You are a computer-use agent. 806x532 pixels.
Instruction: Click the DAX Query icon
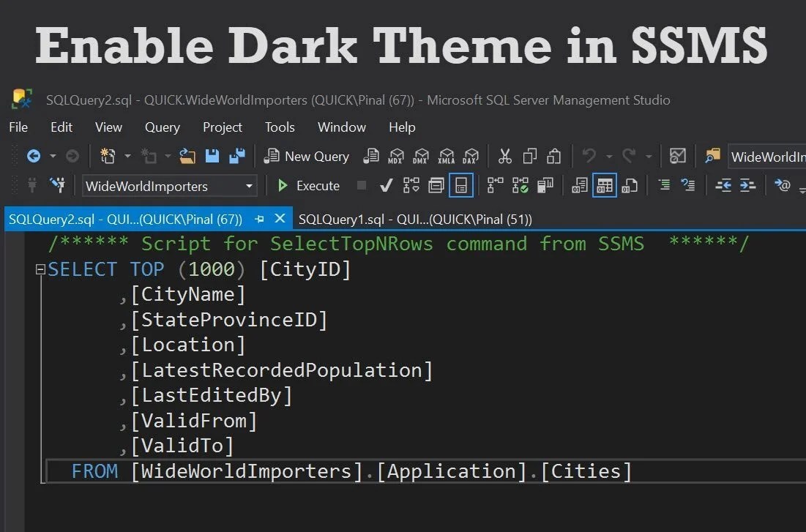(470, 157)
